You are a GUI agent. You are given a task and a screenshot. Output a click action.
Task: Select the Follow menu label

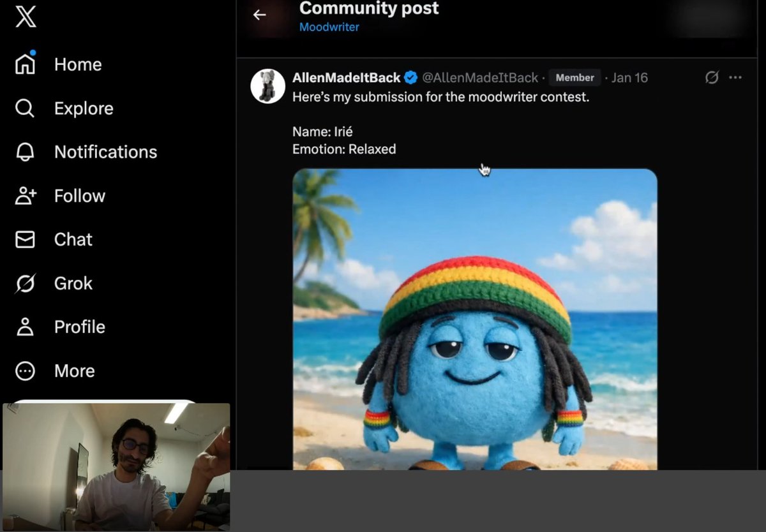(x=80, y=196)
